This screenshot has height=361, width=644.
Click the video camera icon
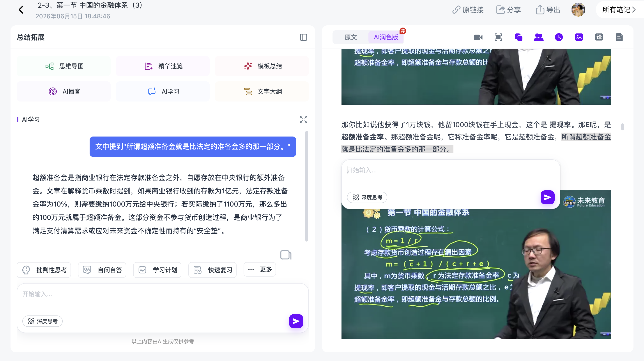478,37
